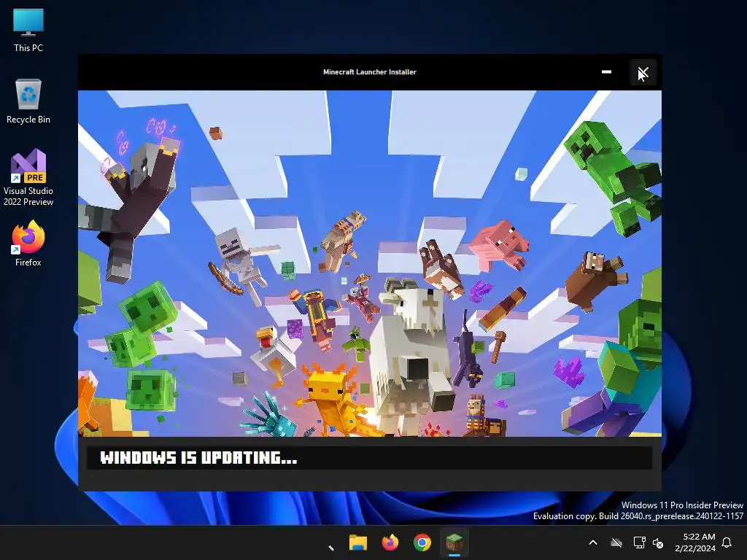Open Google Chrome from the taskbar

coord(422,542)
